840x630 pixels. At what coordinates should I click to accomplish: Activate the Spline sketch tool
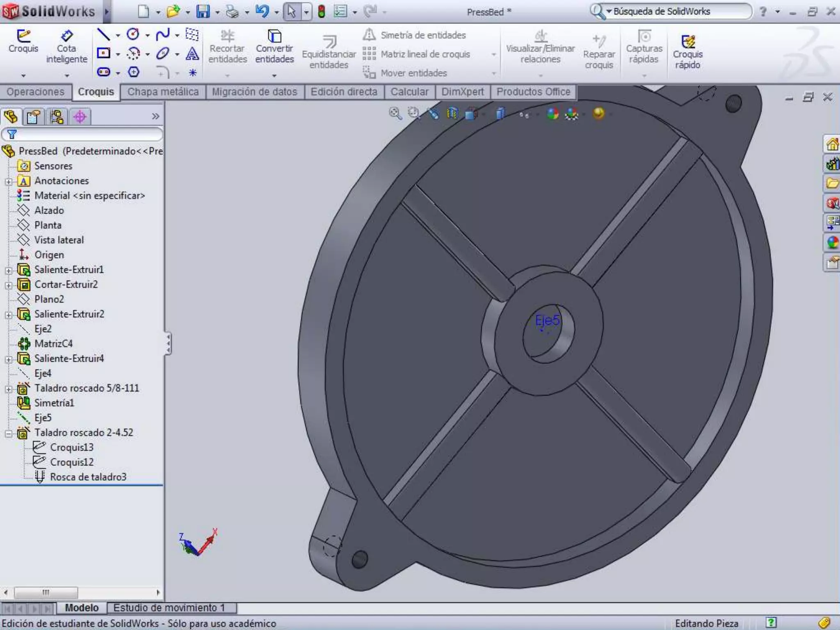[x=163, y=35]
